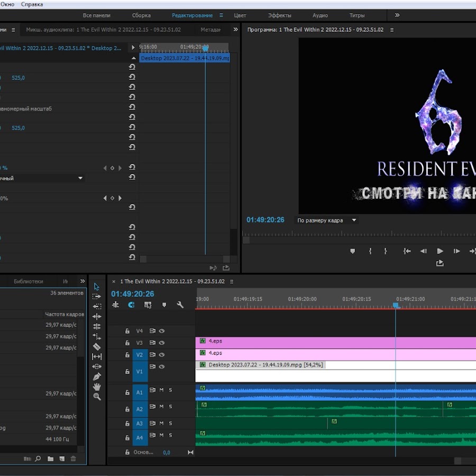Mute audio track A1
476x476 pixels.
pos(161,390)
